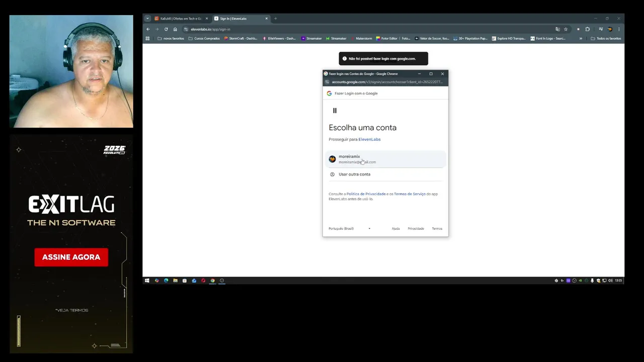Open the Fotor Editor bookmark
Image resolution: width=644 pixels, height=362 pixels.
point(393,38)
